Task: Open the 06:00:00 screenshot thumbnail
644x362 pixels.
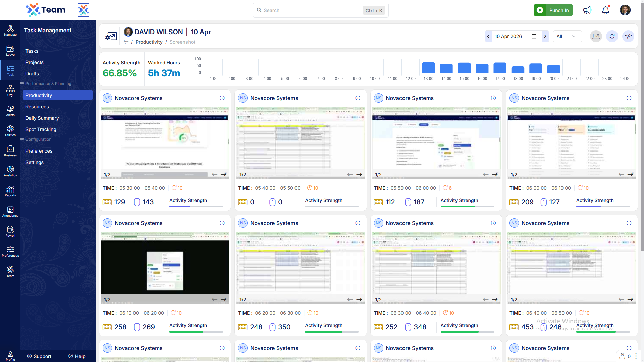Action: tap(572, 143)
